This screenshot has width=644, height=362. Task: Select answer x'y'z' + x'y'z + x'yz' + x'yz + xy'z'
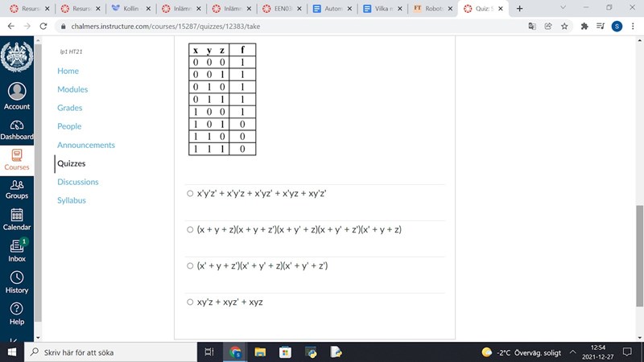tap(190, 194)
